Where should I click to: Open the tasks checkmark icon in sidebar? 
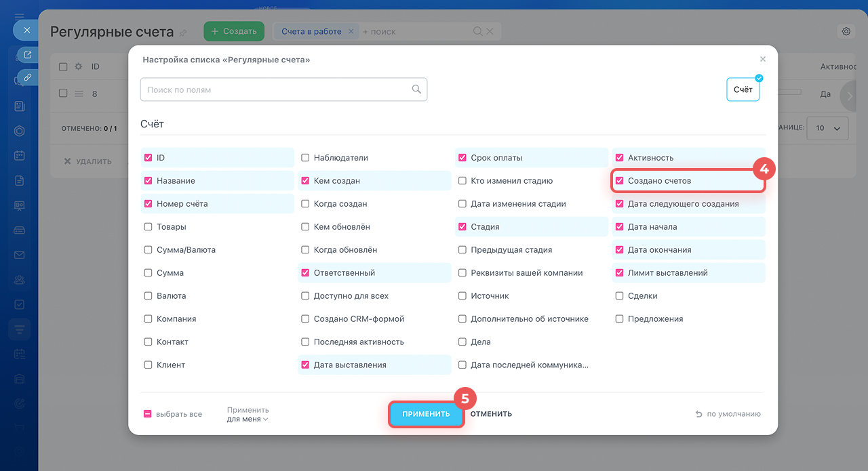tap(20, 304)
